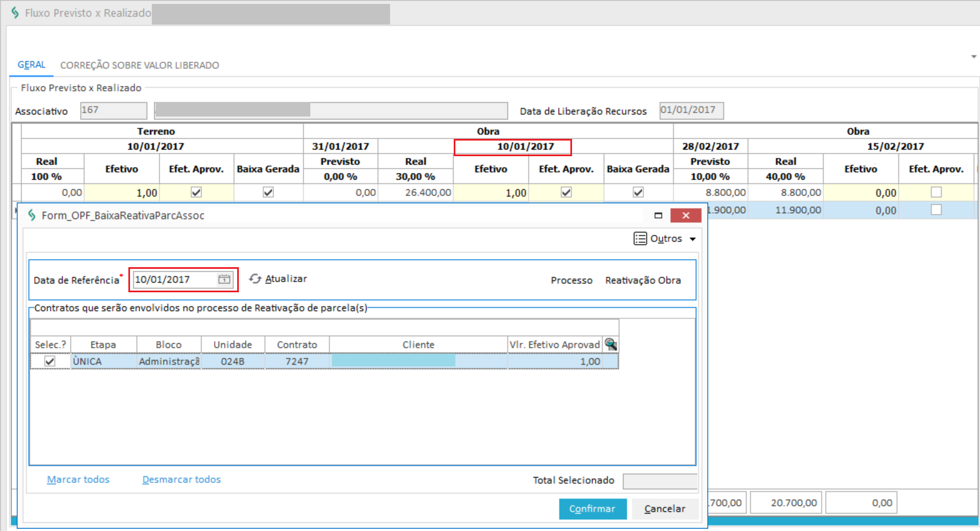Select the Geral tab
The height and width of the screenshot is (531, 980).
[x=31, y=65]
